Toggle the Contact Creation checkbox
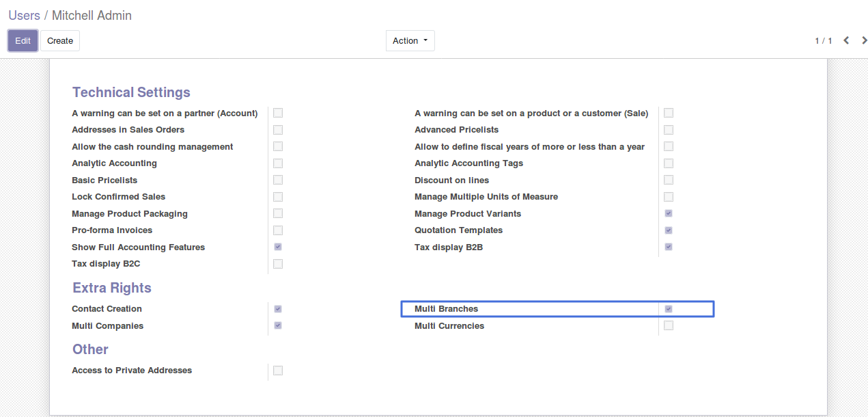This screenshot has height=417, width=868. coord(278,309)
